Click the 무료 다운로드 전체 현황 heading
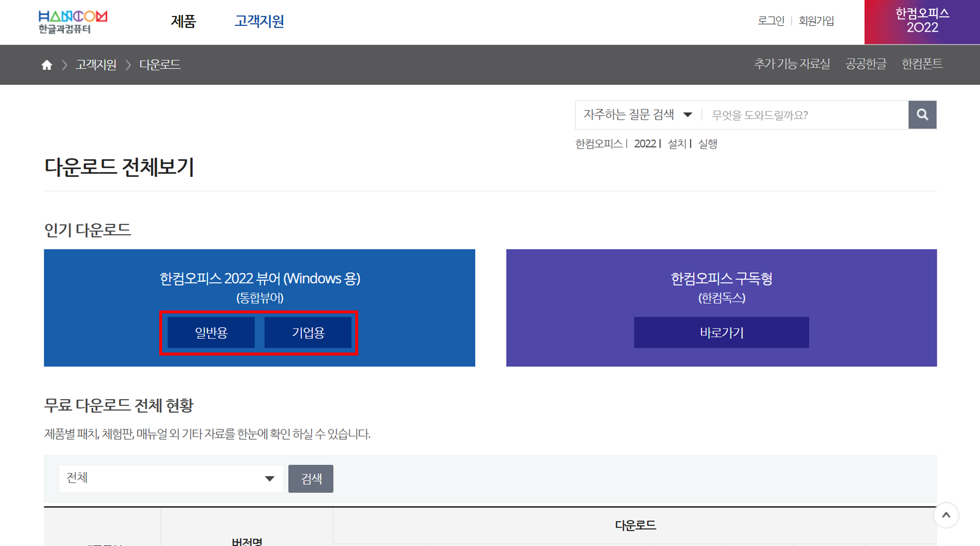This screenshot has height=546, width=980. (x=119, y=405)
